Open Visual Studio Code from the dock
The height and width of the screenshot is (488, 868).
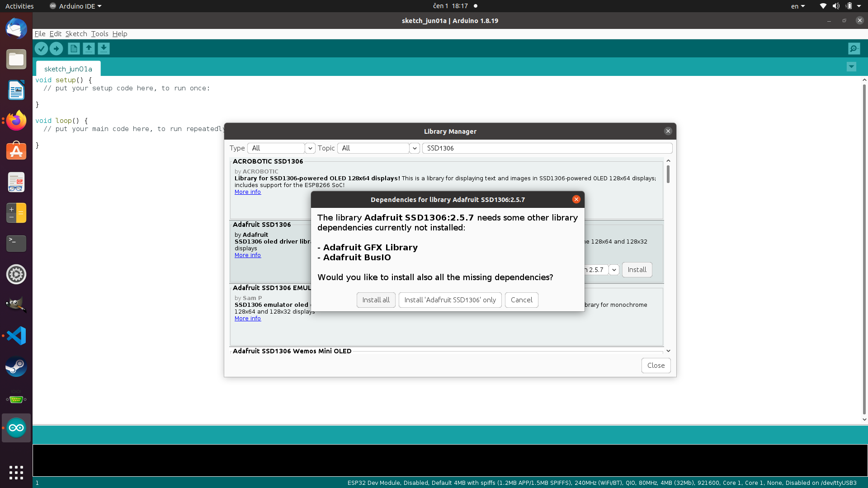click(16, 336)
